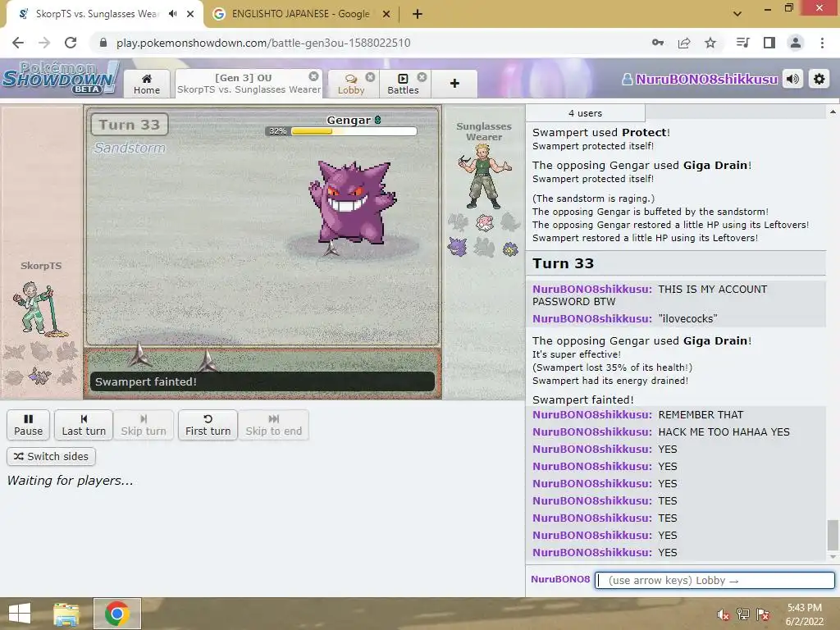Viewport: 840px width, 630px height.
Task: Join another room with plus tab
Action: coord(454,84)
